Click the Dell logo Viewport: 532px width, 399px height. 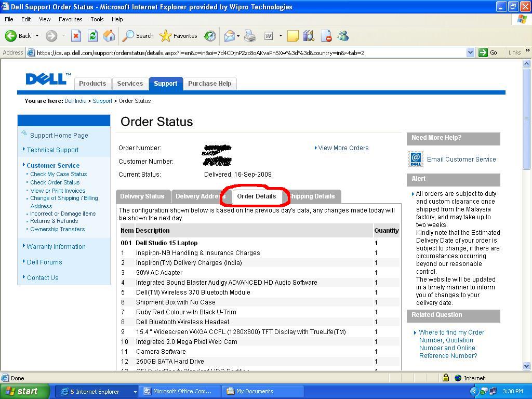click(48, 79)
